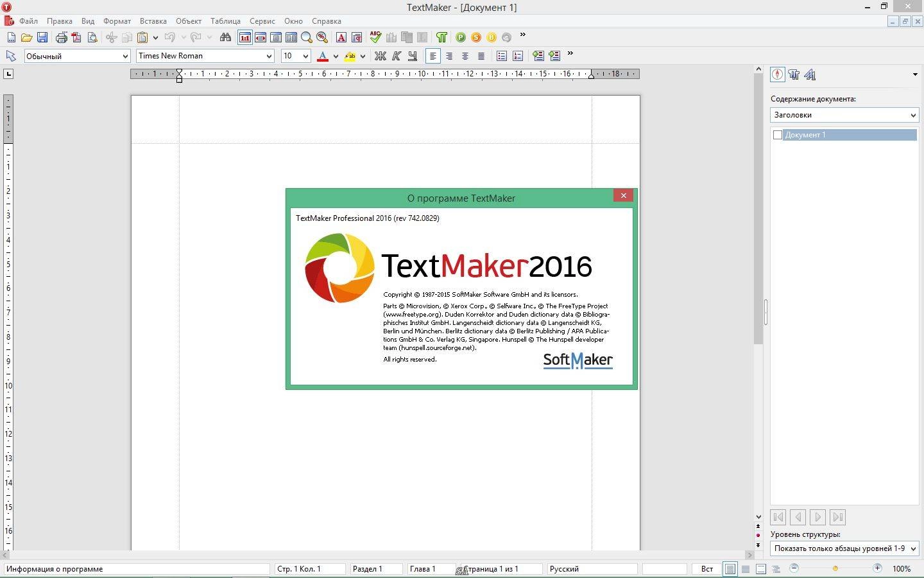Open the font size 10 dropdown

pos(305,56)
